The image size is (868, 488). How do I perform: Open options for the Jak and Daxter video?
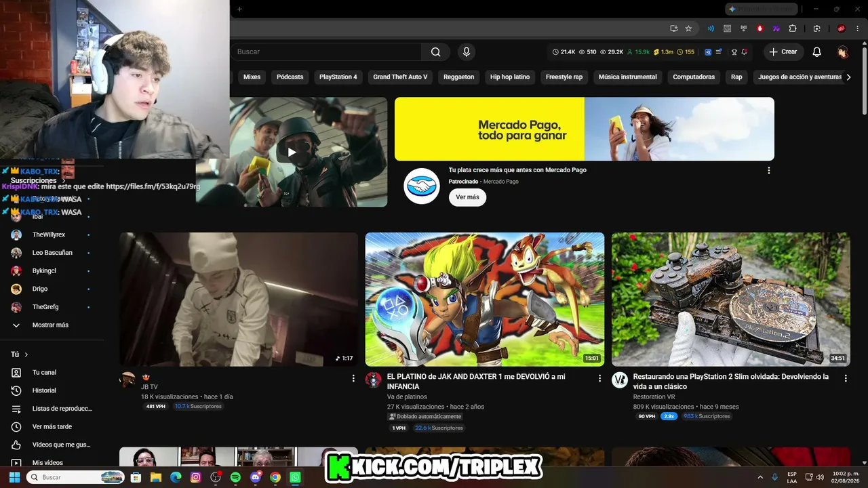pos(599,378)
